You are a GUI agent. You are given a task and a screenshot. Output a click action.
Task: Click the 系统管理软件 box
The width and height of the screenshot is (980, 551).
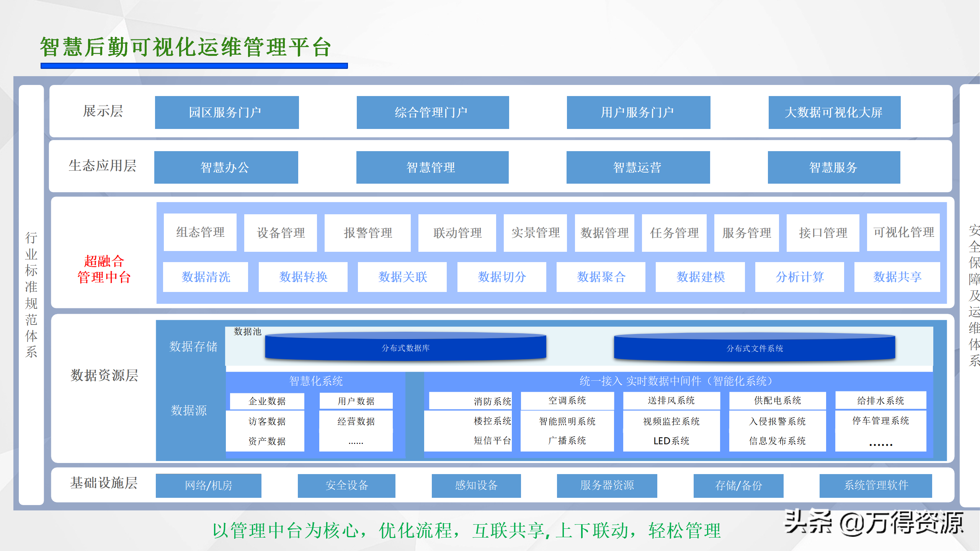coord(875,485)
